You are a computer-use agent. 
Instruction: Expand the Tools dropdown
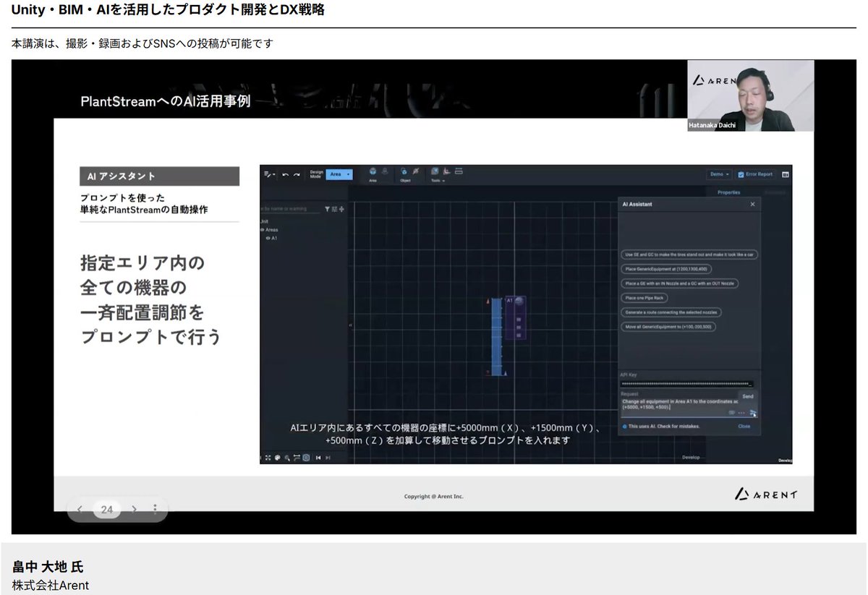tap(439, 180)
